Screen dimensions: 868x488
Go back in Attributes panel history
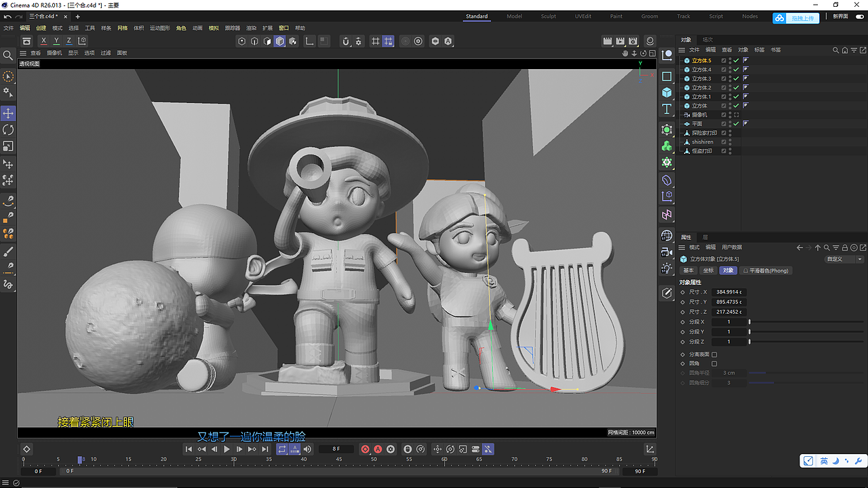(800, 247)
